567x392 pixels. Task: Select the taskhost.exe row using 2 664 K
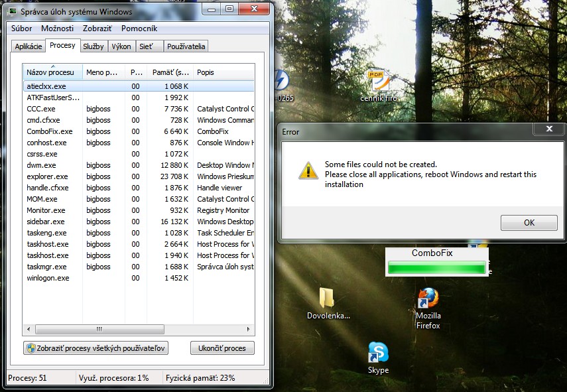139,244
